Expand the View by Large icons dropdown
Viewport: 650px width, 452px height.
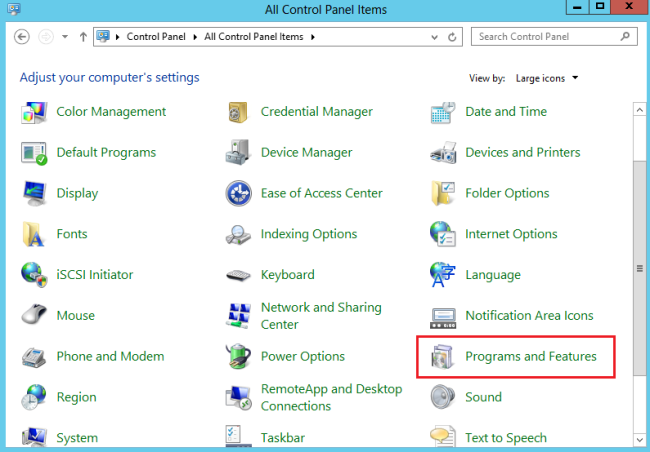point(547,78)
